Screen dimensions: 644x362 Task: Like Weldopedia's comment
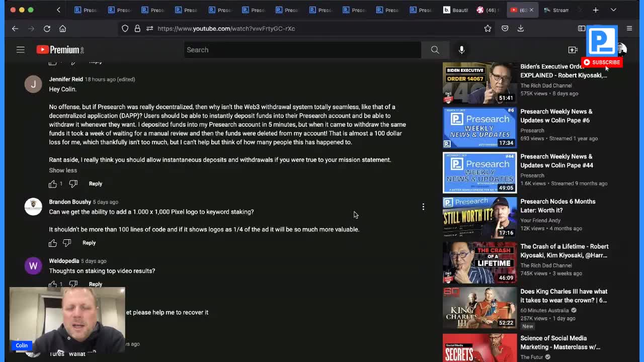click(53, 284)
